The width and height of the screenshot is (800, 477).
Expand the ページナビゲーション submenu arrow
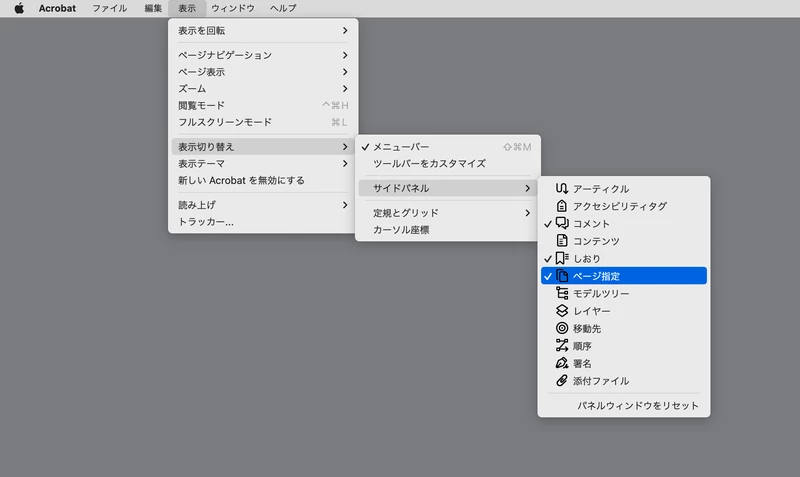click(345, 55)
